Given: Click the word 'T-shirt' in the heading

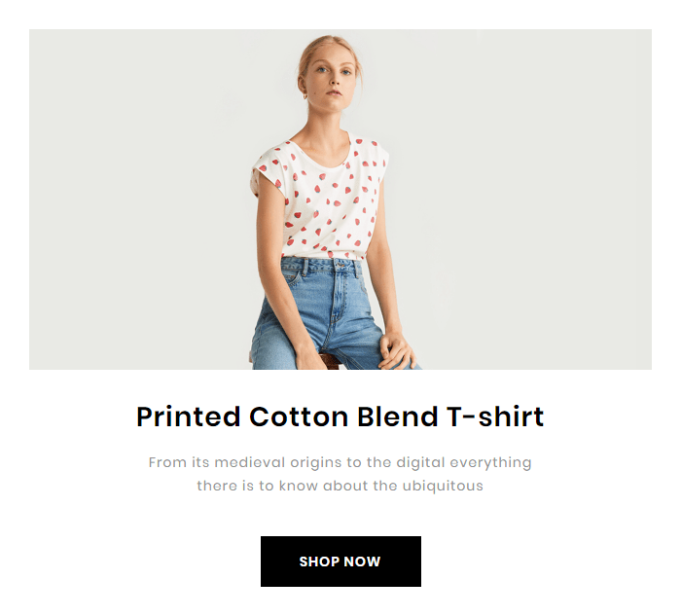Looking at the screenshot, I should (x=495, y=417).
